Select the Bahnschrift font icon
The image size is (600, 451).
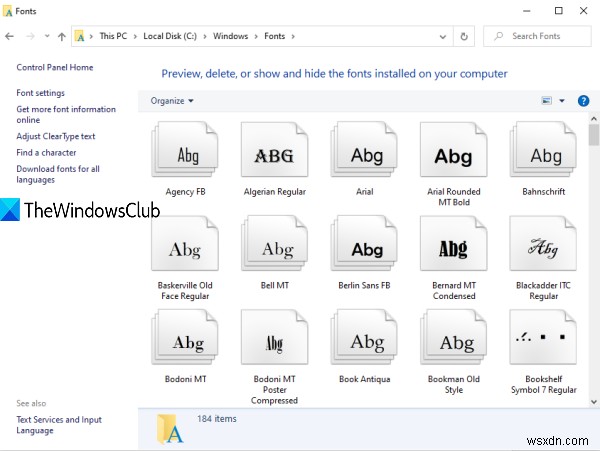[x=543, y=150]
